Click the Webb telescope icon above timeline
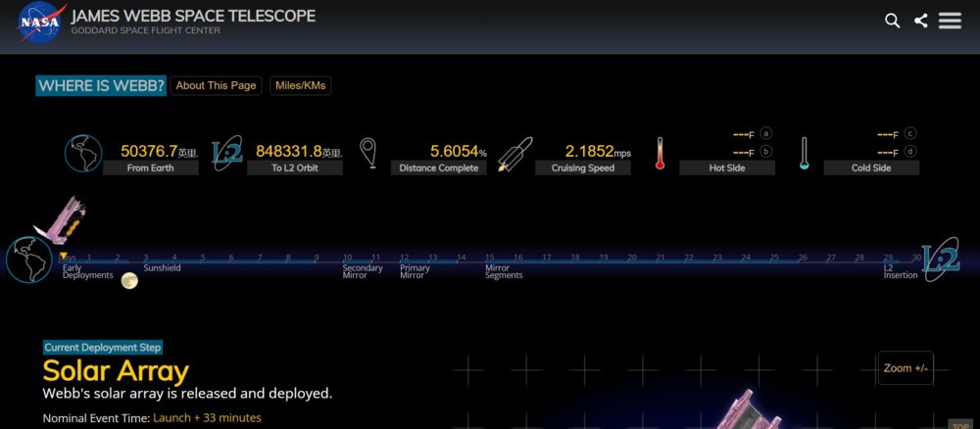 tap(61, 219)
